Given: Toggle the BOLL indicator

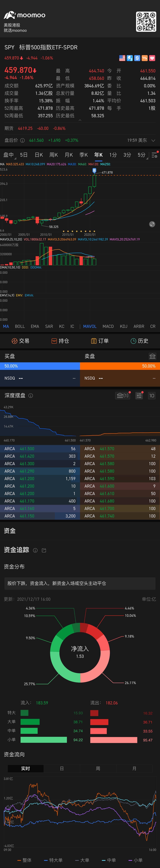Looking at the screenshot, I should (x=20, y=326).
